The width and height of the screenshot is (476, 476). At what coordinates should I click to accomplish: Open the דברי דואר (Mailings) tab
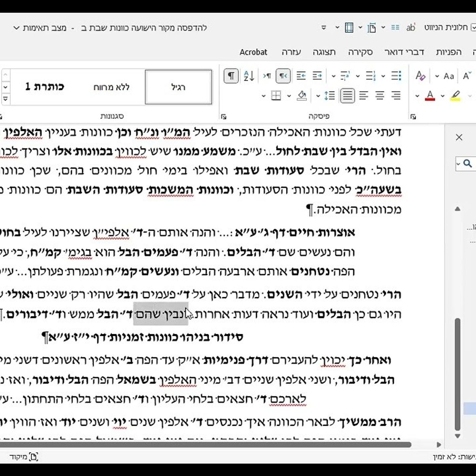pyautogui.click(x=404, y=52)
